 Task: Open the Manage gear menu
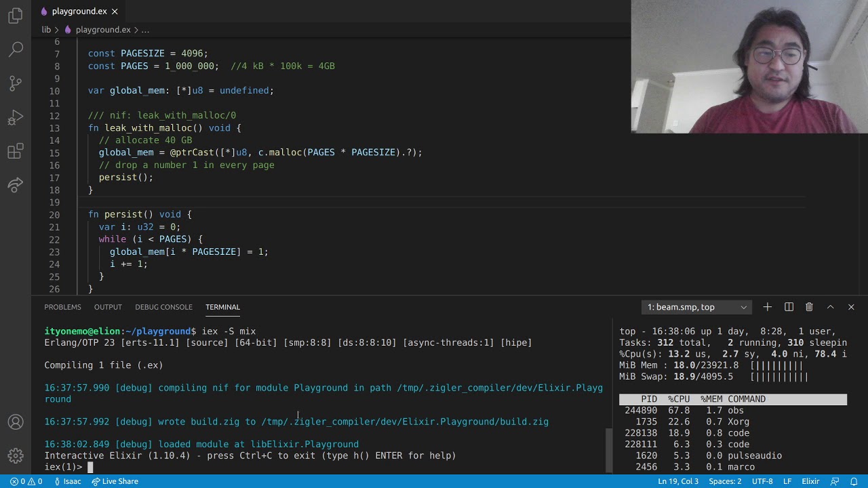tap(16, 456)
